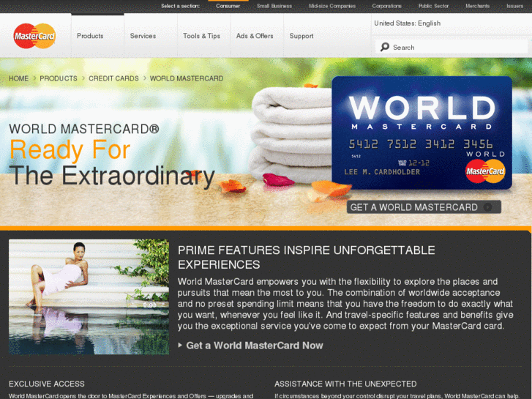This screenshot has width=532, height=399.
Task: Click the MasterCard logo in the header
Action: (34, 36)
